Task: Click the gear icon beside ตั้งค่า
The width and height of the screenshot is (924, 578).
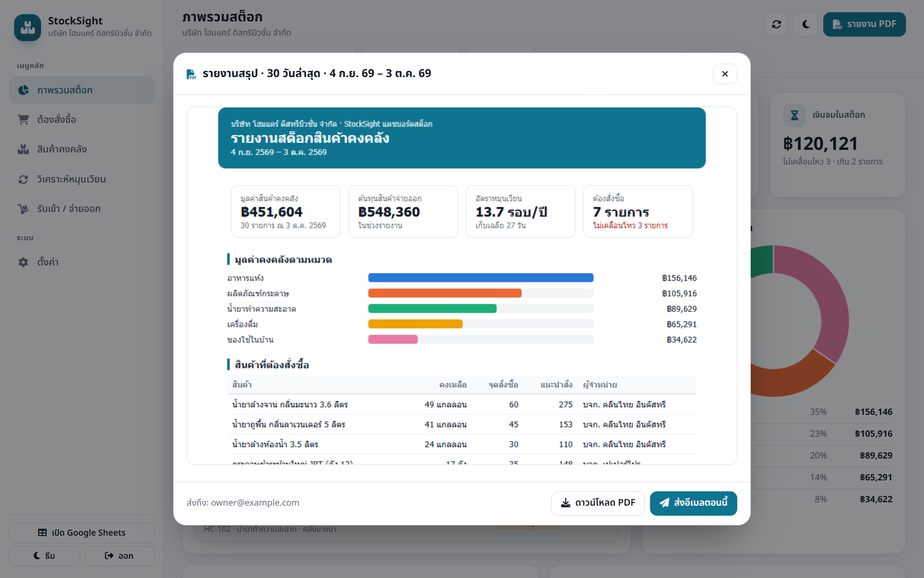Action: point(23,262)
